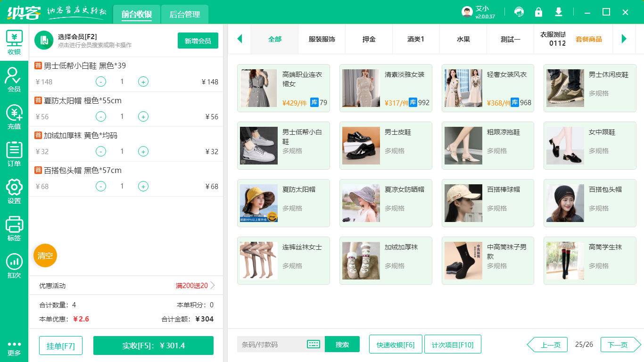Select cart row 百搭包头帽 黑色*57cm
The width and height of the screenshot is (644, 362).
[126, 179]
